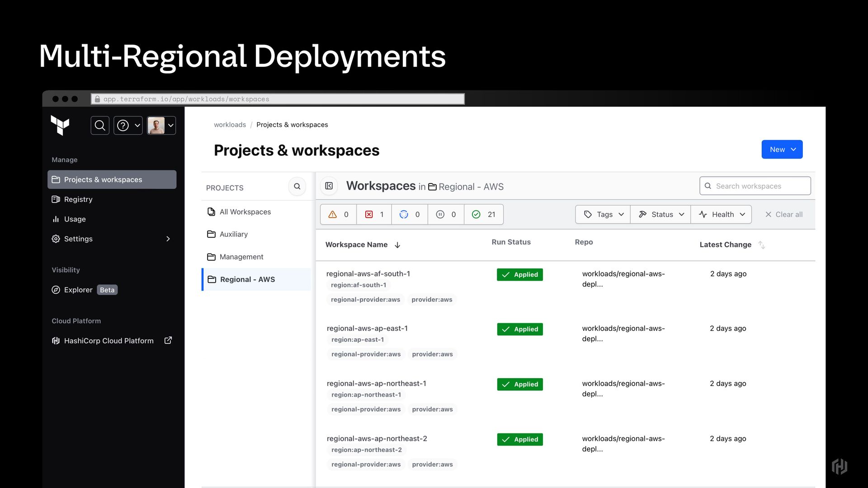
Task: Click 2 days ago in ap-northeast-2 row
Action: pyautogui.click(x=727, y=438)
